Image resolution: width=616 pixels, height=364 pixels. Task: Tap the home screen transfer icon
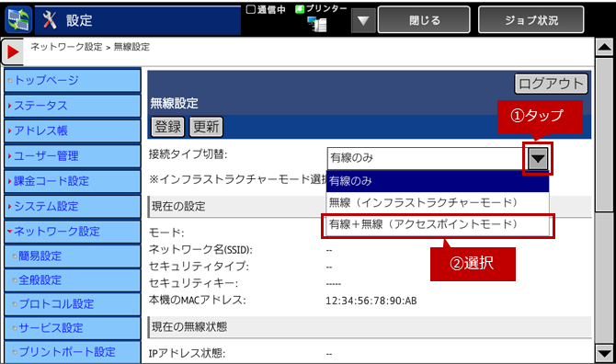click(x=18, y=20)
